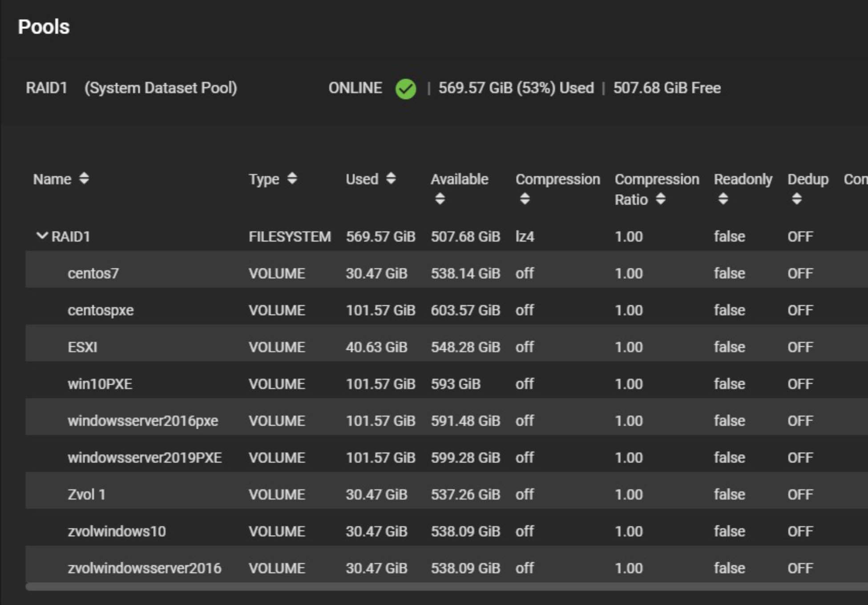
Task: Sort by Compression Ratio arrows
Action: coord(661,199)
